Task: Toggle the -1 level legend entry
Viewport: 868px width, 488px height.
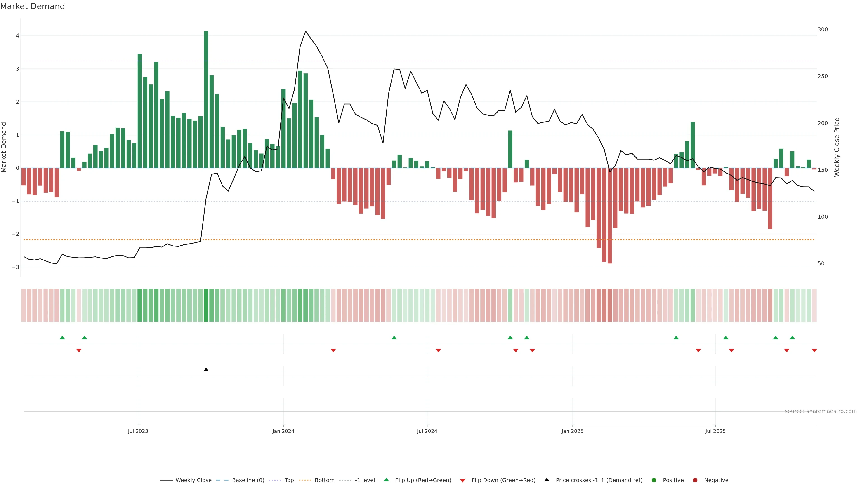Action: (x=365, y=480)
